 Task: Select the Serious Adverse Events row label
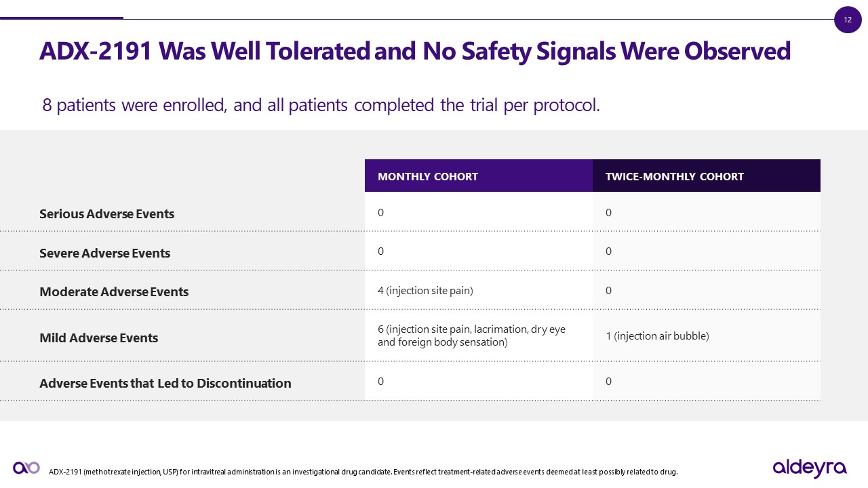click(x=107, y=214)
